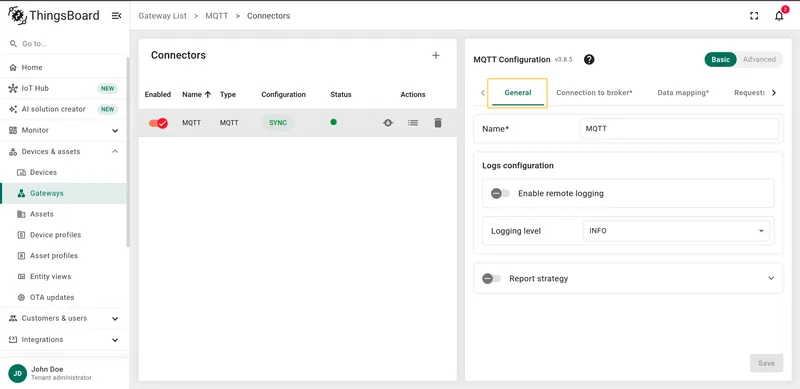Toggle Enable remote logging switch

pyautogui.click(x=500, y=193)
